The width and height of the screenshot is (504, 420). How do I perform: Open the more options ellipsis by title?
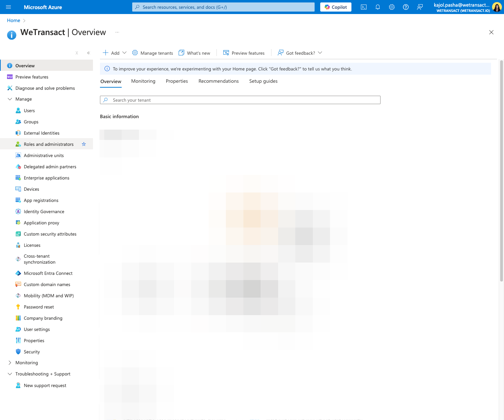point(117,32)
